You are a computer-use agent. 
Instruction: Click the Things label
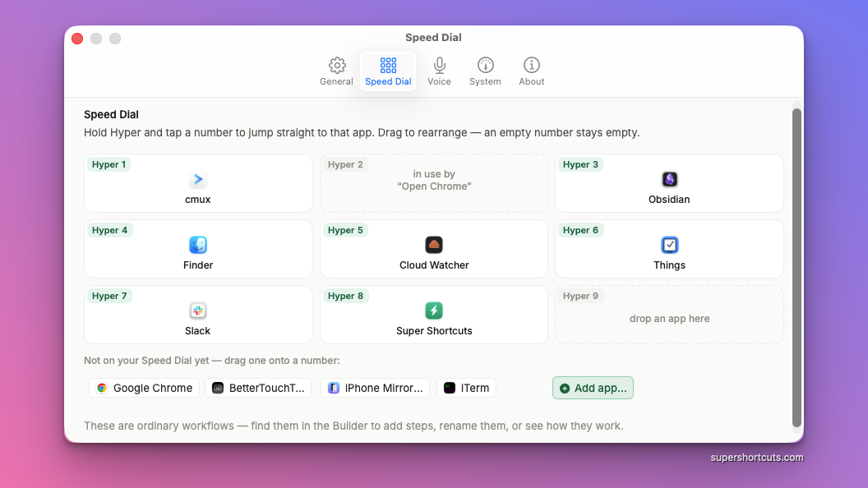[669, 265]
